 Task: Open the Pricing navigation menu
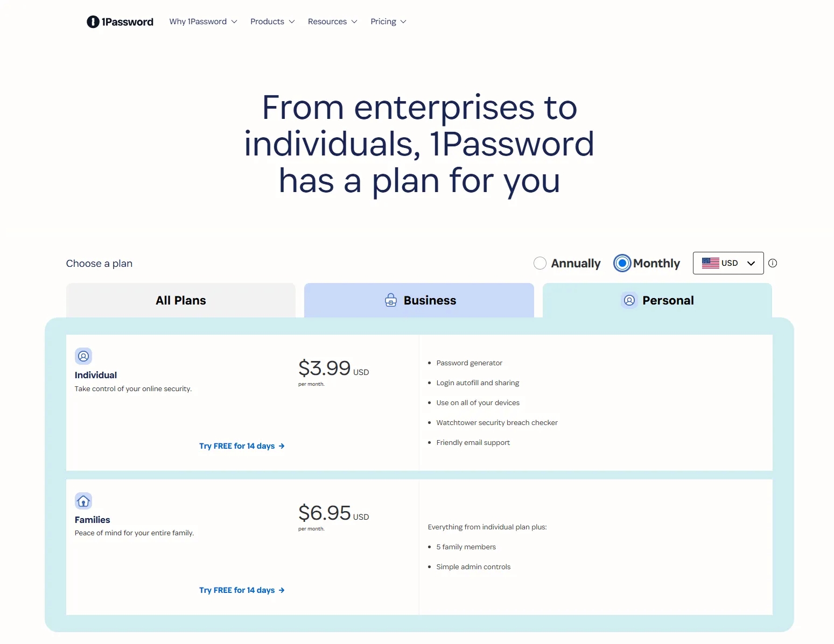pyautogui.click(x=388, y=22)
